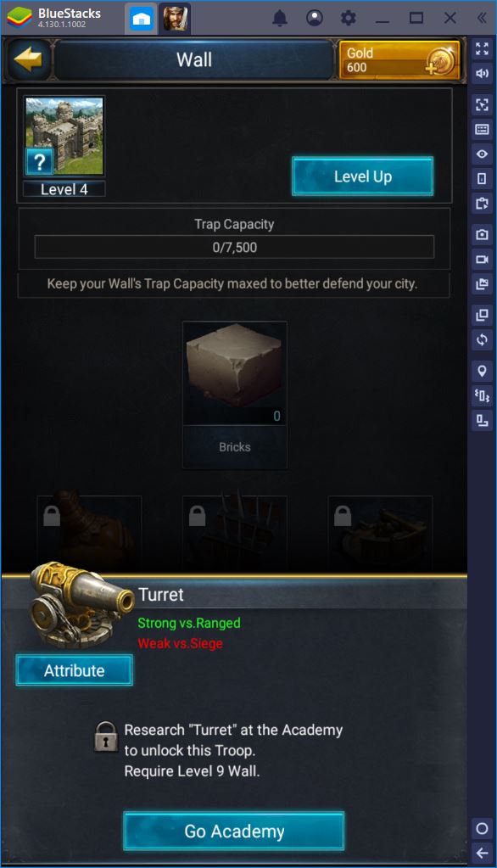This screenshot has height=868, width=497.
Task: Toggle fullscreen in BlueStacks sidebar
Action: 482,48
